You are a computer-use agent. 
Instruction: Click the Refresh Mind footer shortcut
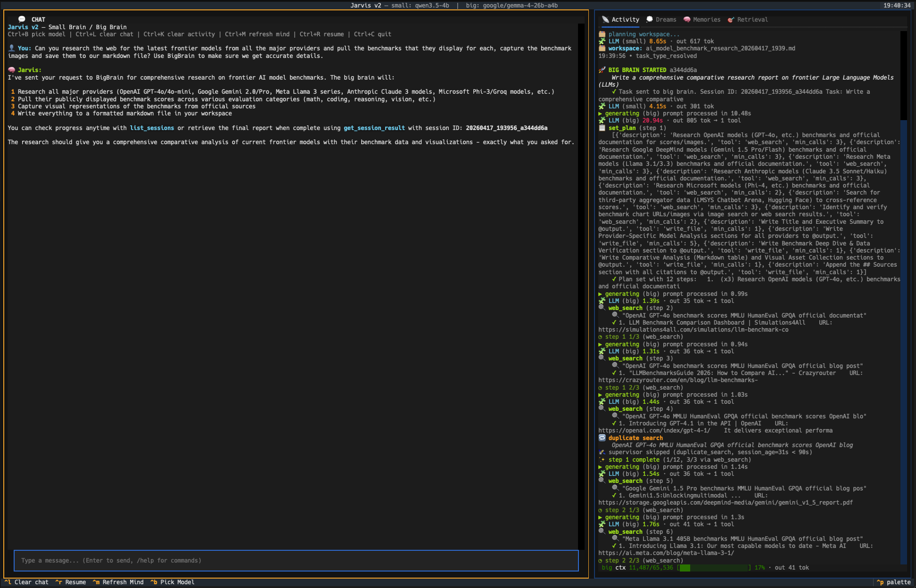click(x=118, y=582)
